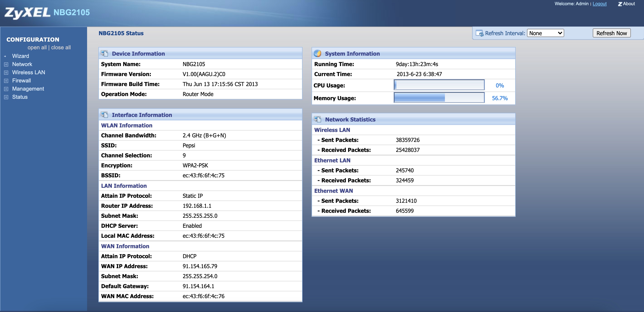Expand the Wireless LAN plus box

tap(6, 73)
